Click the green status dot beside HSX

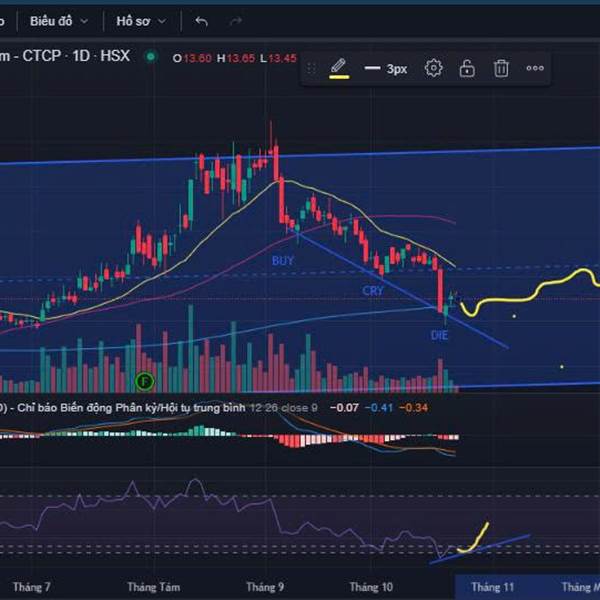click(151, 57)
